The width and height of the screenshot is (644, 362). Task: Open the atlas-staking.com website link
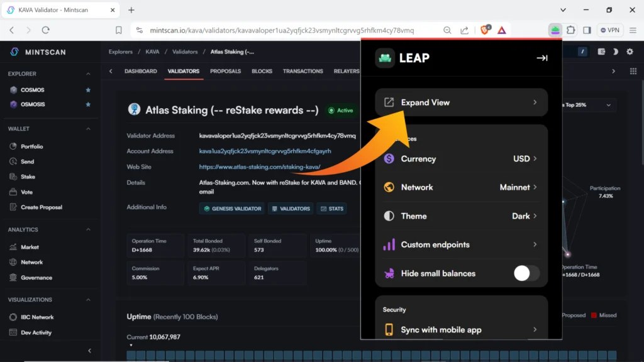pyautogui.click(x=260, y=167)
